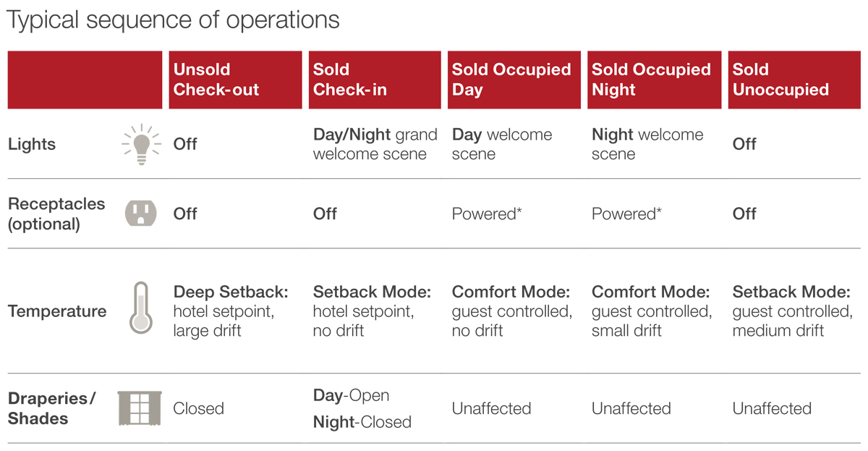The height and width of the screenshot is (451, 868).
Task: Click the Lights row label
Action: (x=32, y=144)
